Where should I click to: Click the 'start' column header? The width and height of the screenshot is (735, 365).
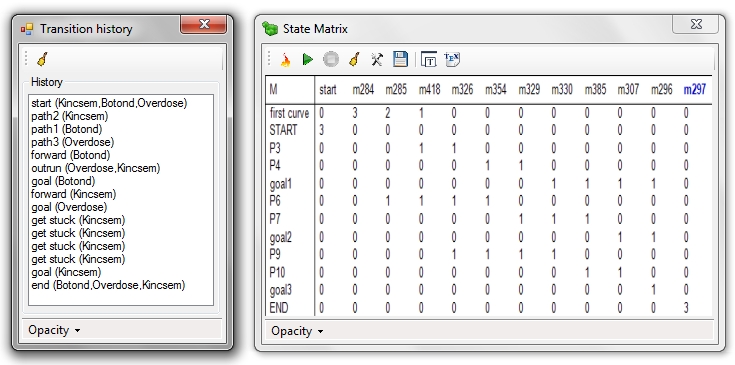click(328, 89)
